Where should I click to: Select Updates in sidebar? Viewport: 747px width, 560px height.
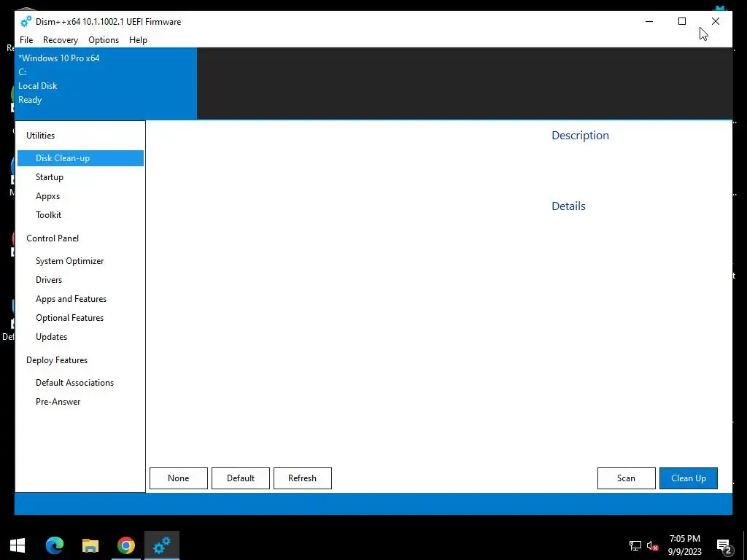(x=52, y=337)
